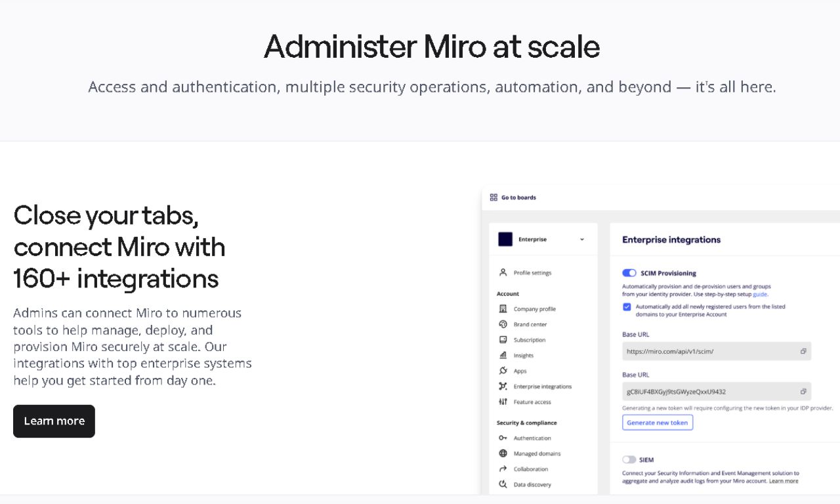Image resolution: width=840 pixels, height=504 pixels.
Task: Click the Collaboration arrow icon
Action: [x=503, y=469]
